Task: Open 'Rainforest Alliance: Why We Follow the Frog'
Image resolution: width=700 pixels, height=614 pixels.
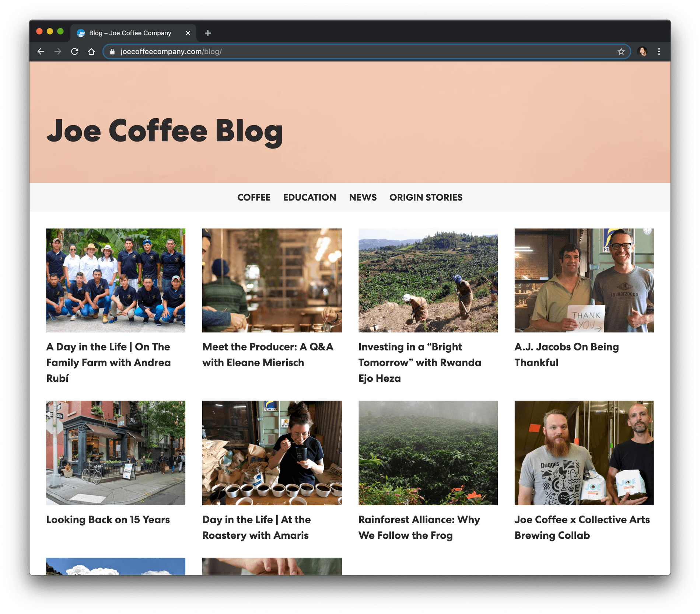Action: [419, 527]
